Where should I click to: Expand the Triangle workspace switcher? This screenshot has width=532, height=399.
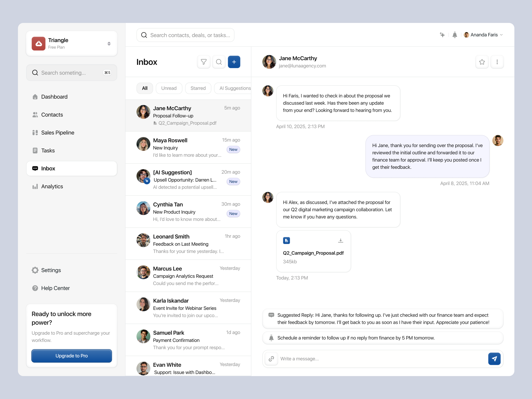click(109, 44)
